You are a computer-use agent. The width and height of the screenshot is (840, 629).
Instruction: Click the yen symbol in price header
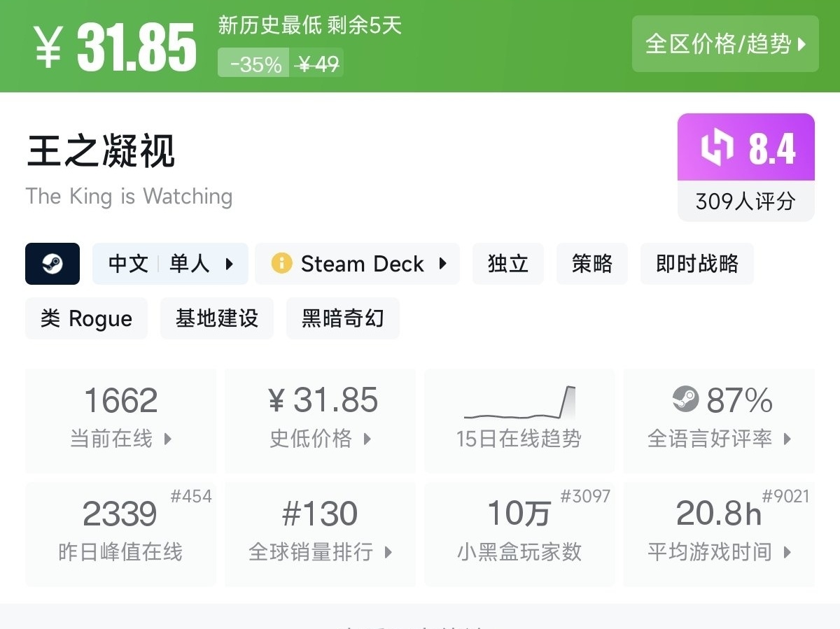(x=48, y=46)
